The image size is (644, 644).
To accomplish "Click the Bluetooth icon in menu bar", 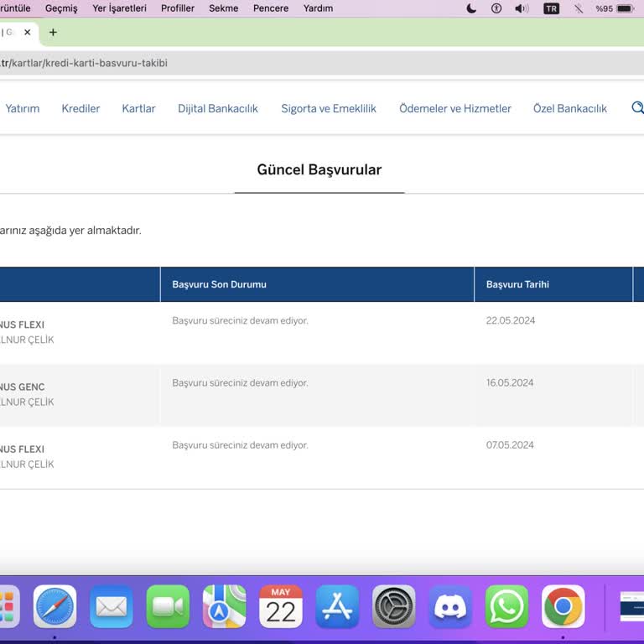I will 579,8.
